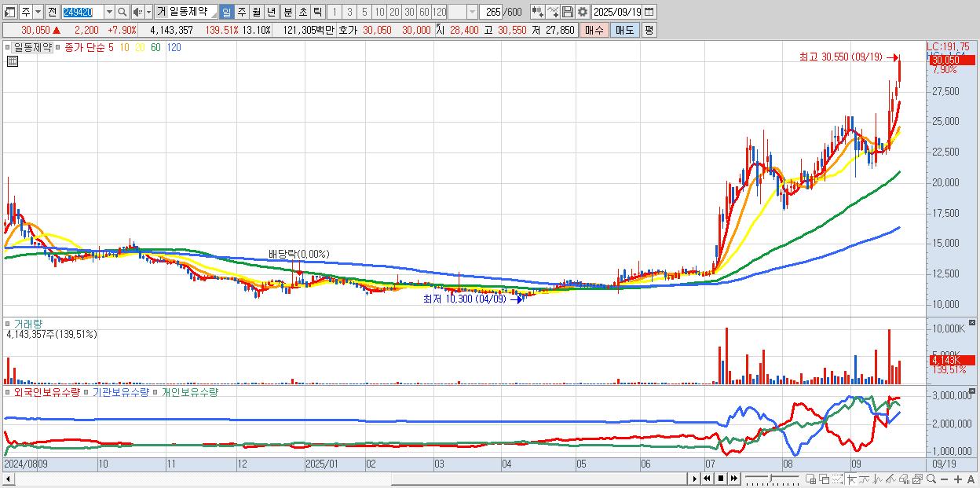Close the volume panel with its X button
The height and width of the screenshot is (488, 980).
tap(972, 323)
